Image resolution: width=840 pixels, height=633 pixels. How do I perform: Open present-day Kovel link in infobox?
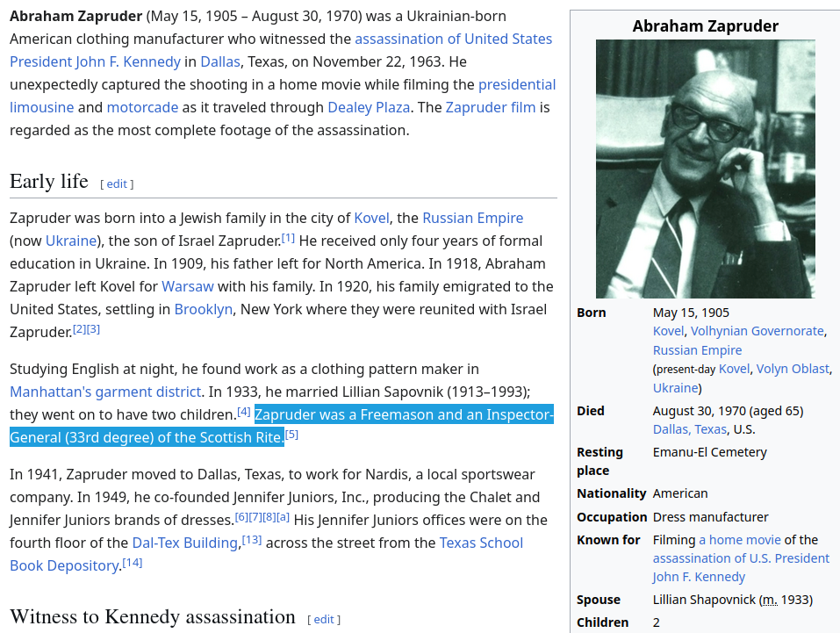click(x=734, y=369)
